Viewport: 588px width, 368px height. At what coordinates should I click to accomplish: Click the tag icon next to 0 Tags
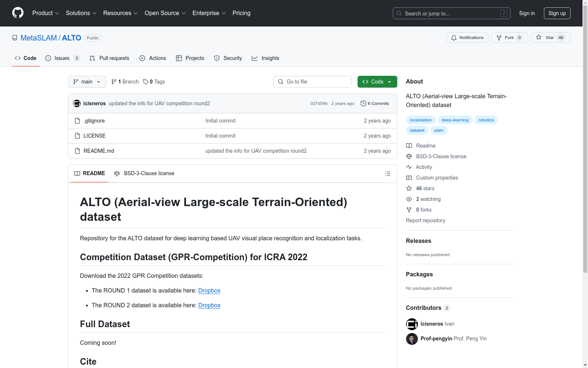146,82
